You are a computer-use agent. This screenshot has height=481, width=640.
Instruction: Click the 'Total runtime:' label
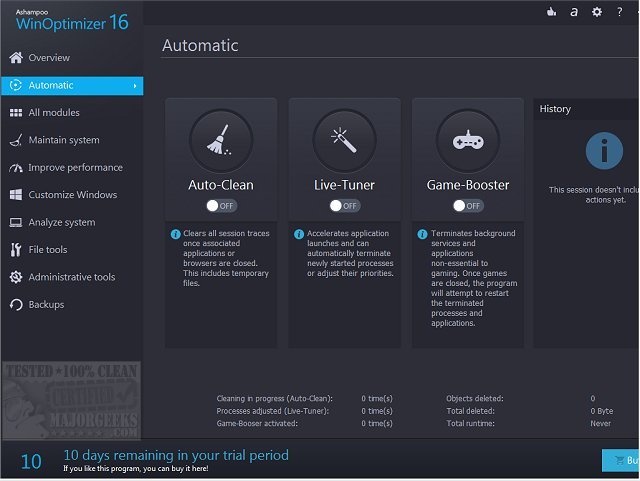[x=470, y=423]
